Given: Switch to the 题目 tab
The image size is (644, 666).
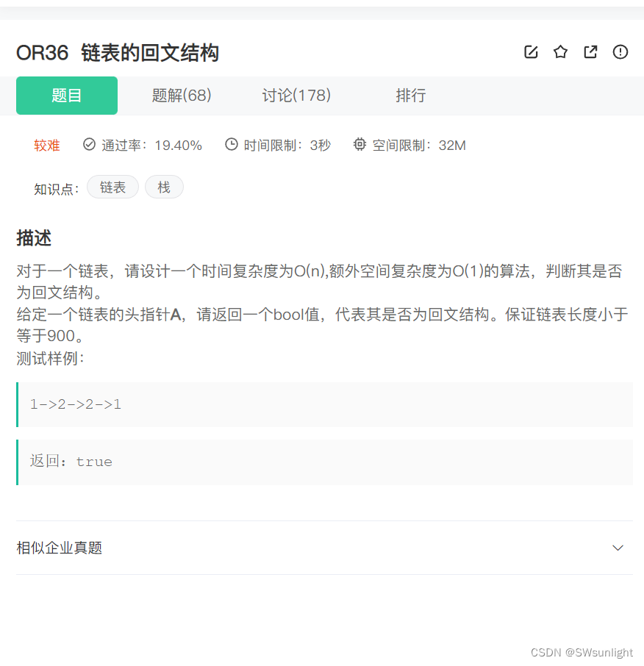Looking at the screenshot, I should [x=67, y=96].
